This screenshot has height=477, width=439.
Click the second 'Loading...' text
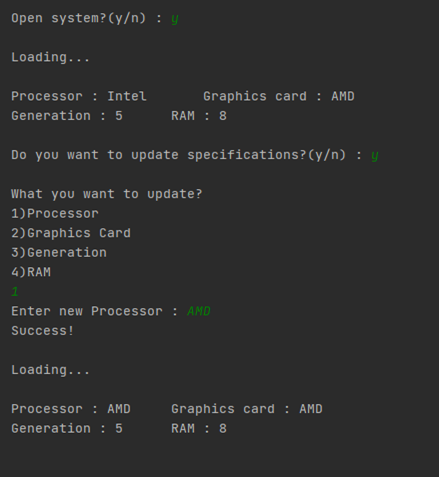[x=51, y=370]
